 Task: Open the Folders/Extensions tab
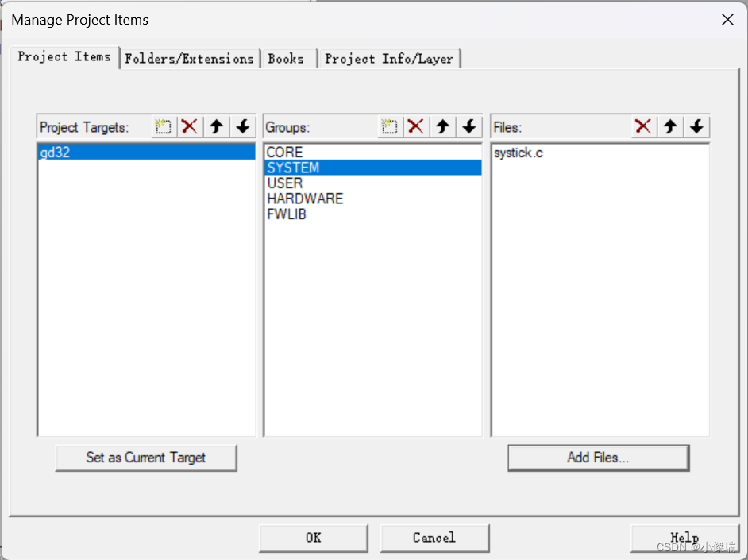pyautogui.click(x=190, y=59)
